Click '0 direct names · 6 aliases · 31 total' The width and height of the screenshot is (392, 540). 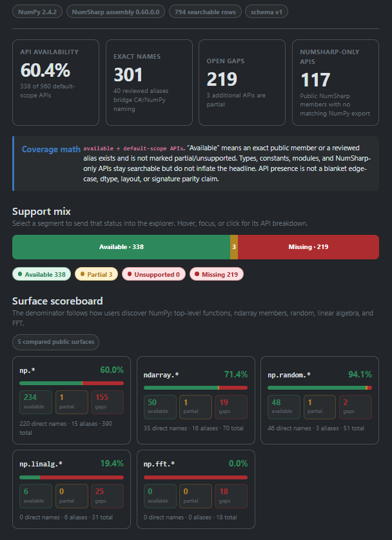click(66, 517)
